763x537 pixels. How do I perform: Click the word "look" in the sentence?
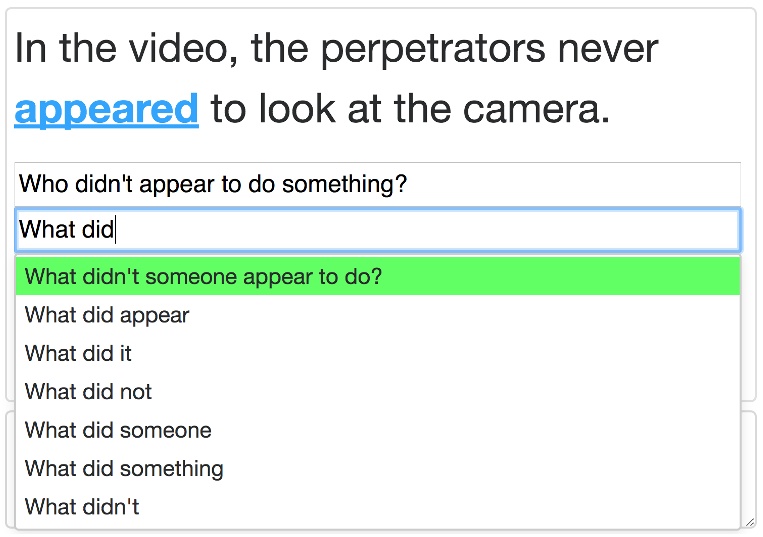click(x=297, y=109)
